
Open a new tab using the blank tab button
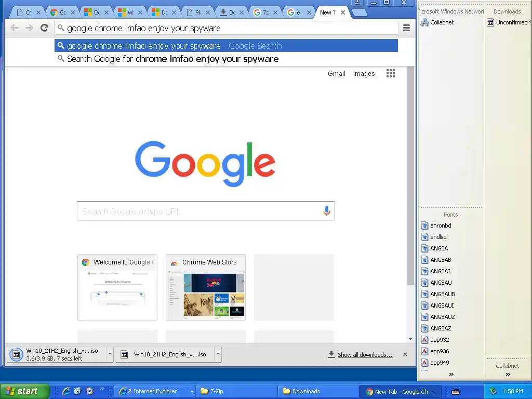click(x=360, y=12)
